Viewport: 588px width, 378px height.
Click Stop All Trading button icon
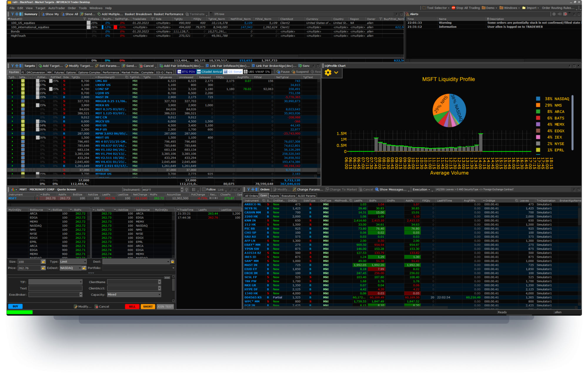click(x=453, y=8)
